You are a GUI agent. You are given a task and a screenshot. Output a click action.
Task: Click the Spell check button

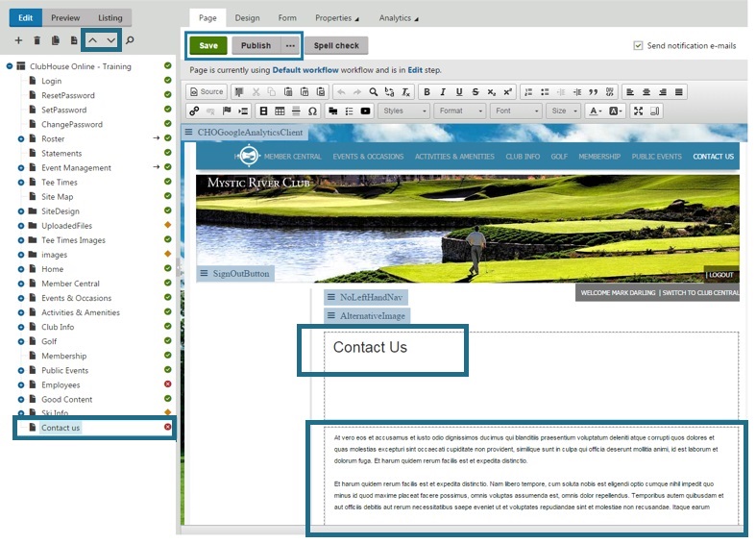(336, 46)
